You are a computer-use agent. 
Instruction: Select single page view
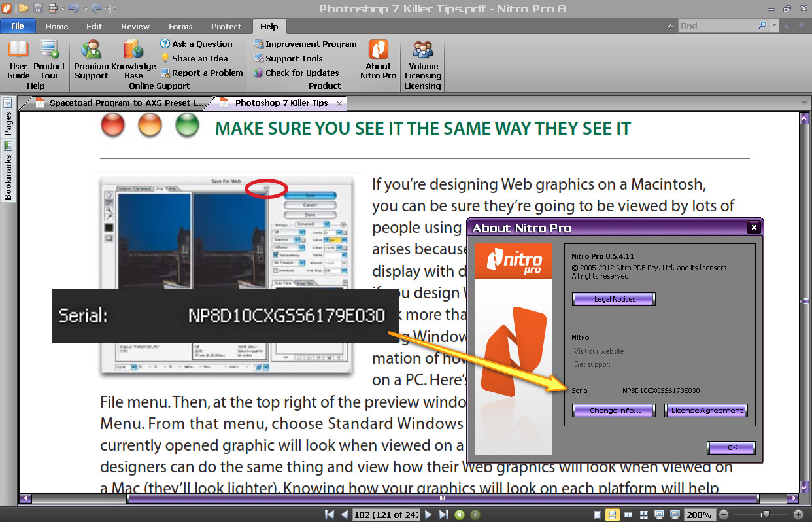[x=598, y=515]
